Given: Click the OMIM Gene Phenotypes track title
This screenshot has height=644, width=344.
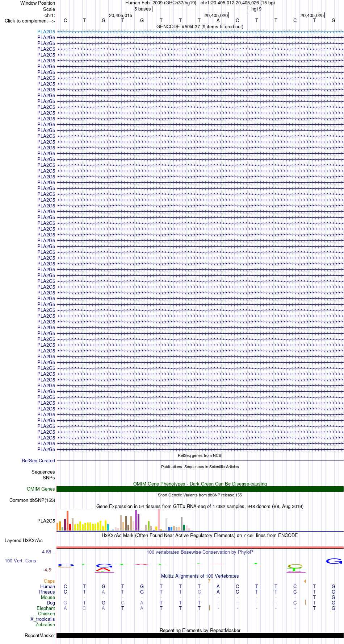Looking at the screenshot, I should (x=200, y=484).
